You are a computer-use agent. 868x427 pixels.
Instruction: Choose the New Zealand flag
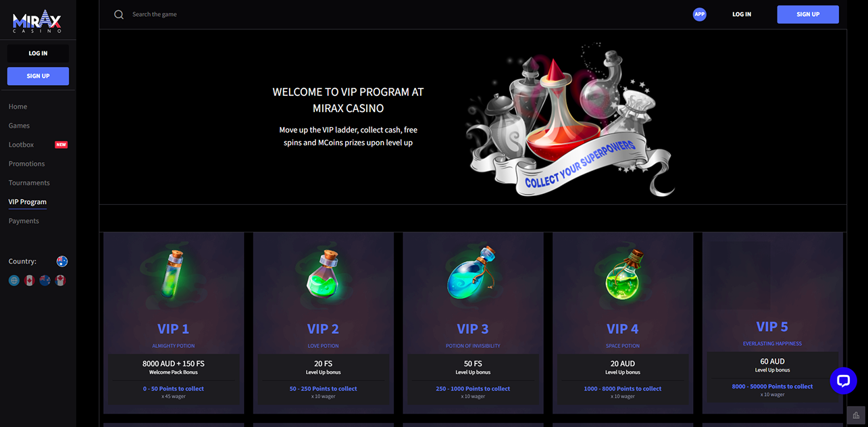pos(45,280)
